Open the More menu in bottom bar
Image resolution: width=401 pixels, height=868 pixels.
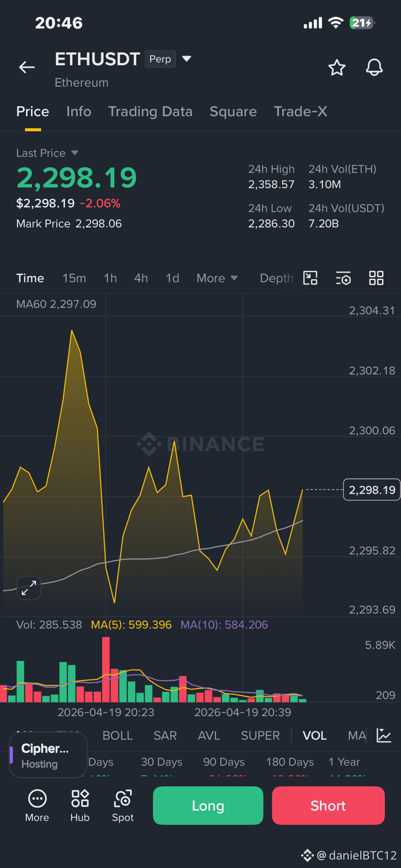(37, 806)
